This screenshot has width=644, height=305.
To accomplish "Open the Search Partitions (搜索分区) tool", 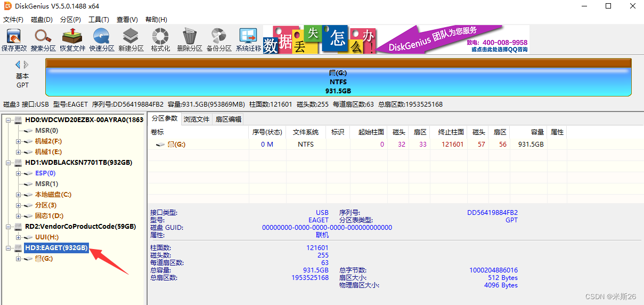I will (43, 40).
